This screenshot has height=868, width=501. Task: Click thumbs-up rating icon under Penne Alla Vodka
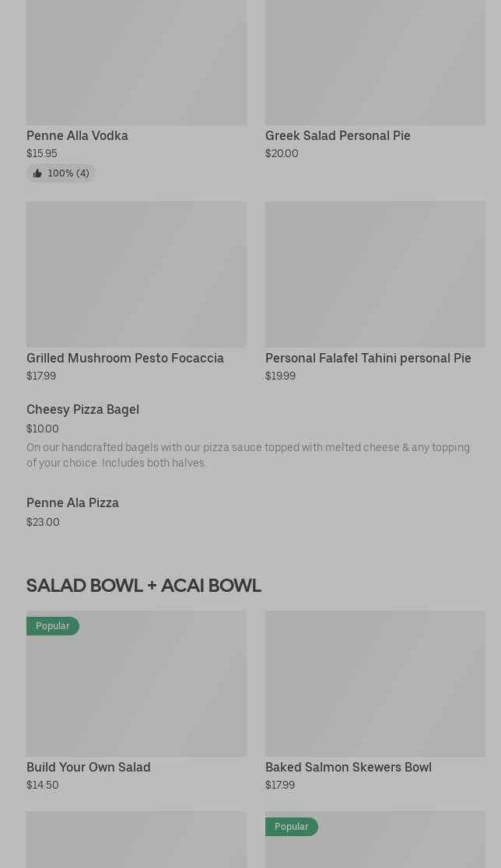tap(37, 173)
